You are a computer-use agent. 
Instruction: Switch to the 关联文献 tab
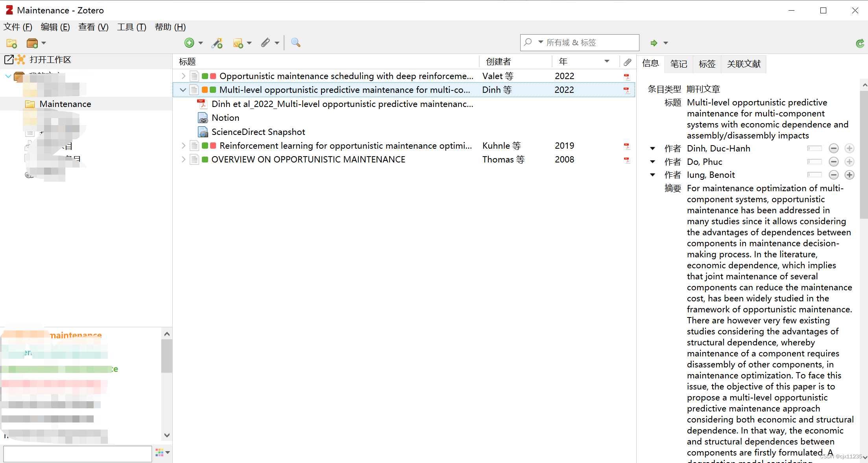click(x=744, y=64)
